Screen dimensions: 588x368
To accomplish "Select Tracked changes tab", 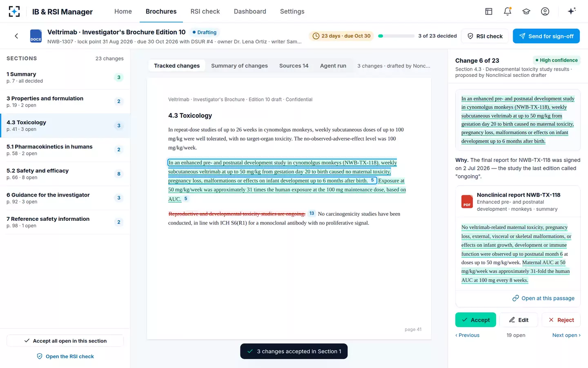I will click(177, 66).
